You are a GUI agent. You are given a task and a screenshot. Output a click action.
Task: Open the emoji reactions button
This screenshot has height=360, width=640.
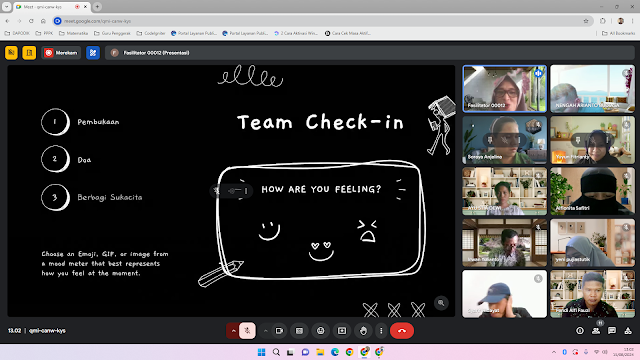point(320,331)
